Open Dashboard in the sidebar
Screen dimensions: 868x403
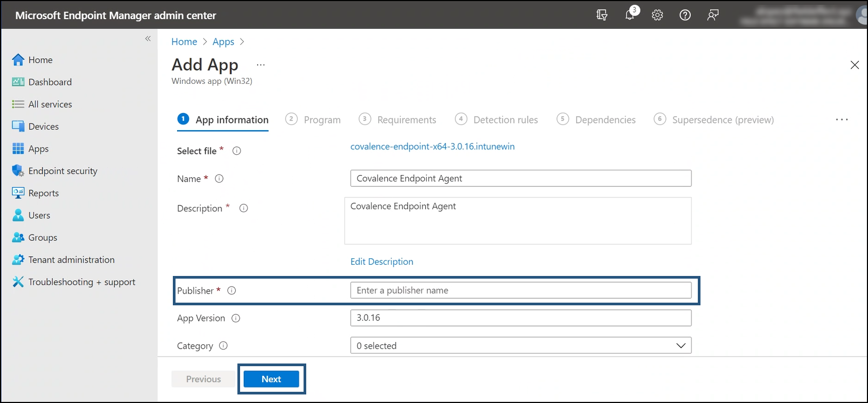(x=42, y=82)
